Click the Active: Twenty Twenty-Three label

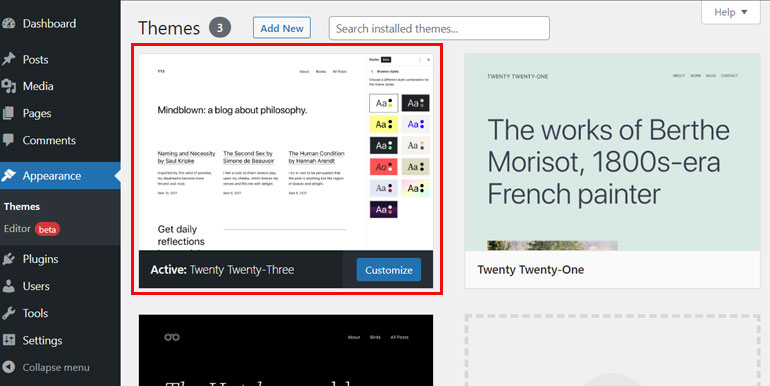[222, 270]
